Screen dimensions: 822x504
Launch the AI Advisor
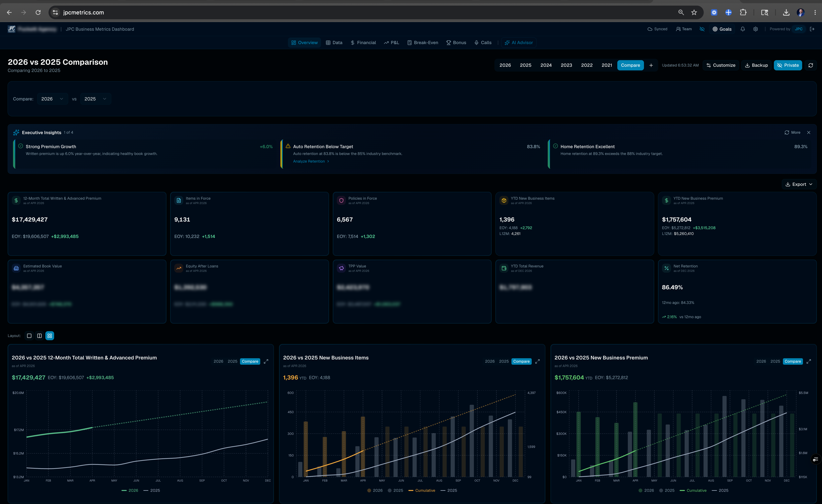(519, 43)
